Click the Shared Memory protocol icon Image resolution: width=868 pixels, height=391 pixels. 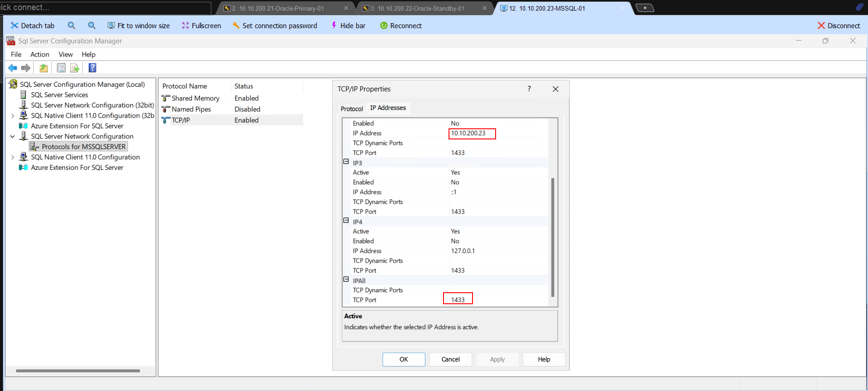pyautogui.click(x=166, y=98)
